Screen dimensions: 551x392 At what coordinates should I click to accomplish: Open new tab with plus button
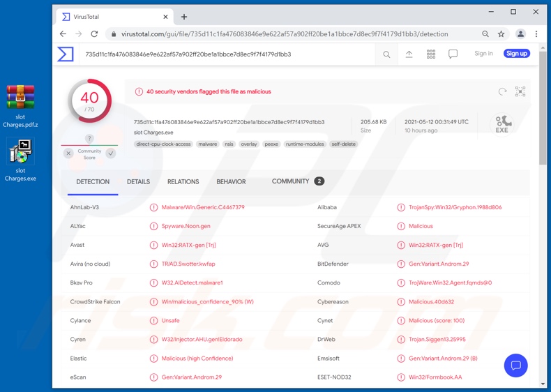coord(184,17)
